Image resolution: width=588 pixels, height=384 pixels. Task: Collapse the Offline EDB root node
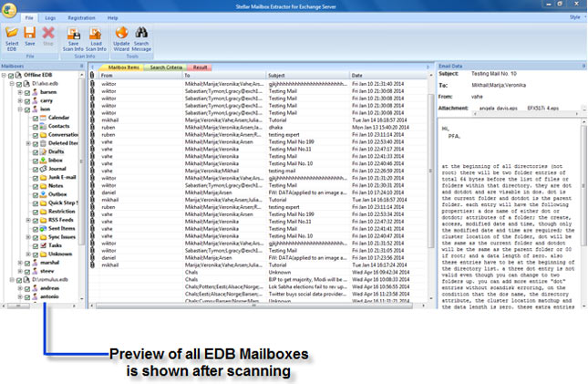5,75
